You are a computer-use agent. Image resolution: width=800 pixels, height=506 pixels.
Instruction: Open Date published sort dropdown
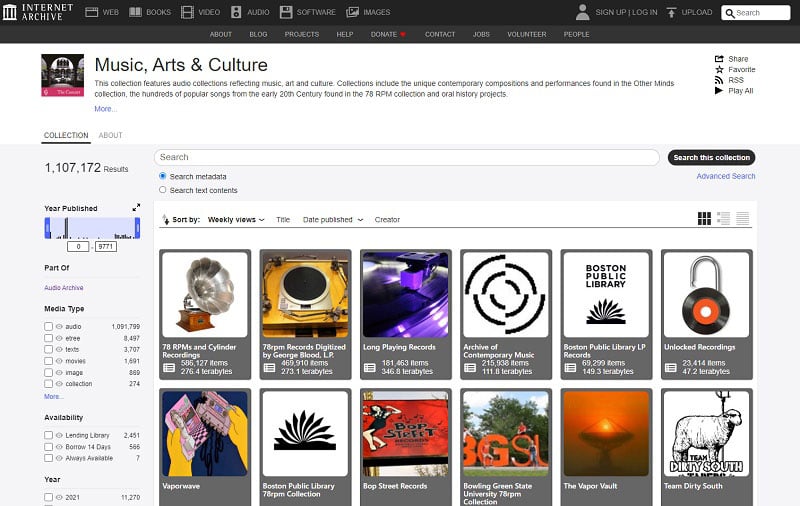tap(333, 219)
